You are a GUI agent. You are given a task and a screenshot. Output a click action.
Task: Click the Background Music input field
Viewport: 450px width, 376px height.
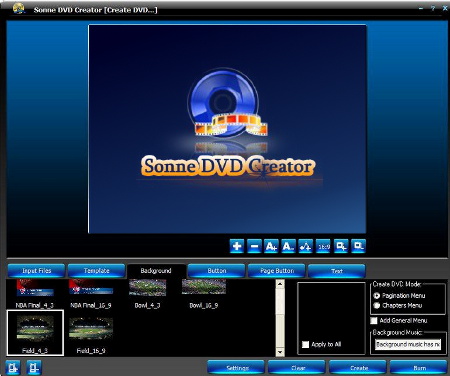coord(408,344)
